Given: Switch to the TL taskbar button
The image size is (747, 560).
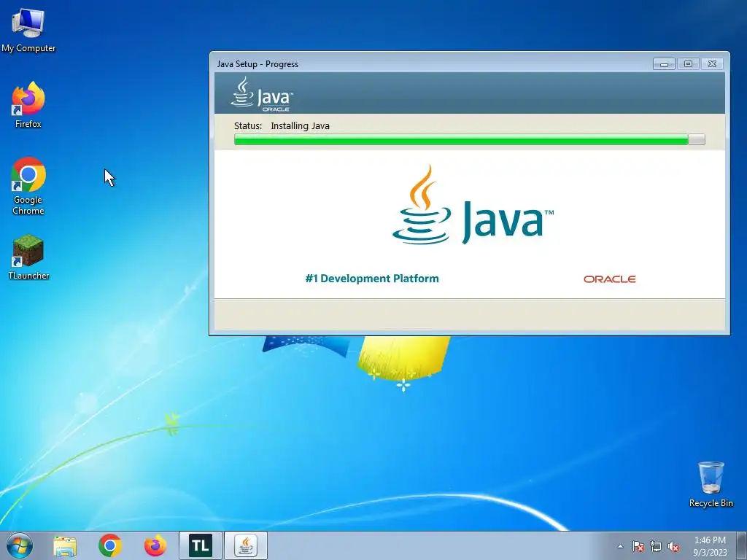Looking at the screenshot, I should coord(201,545).
